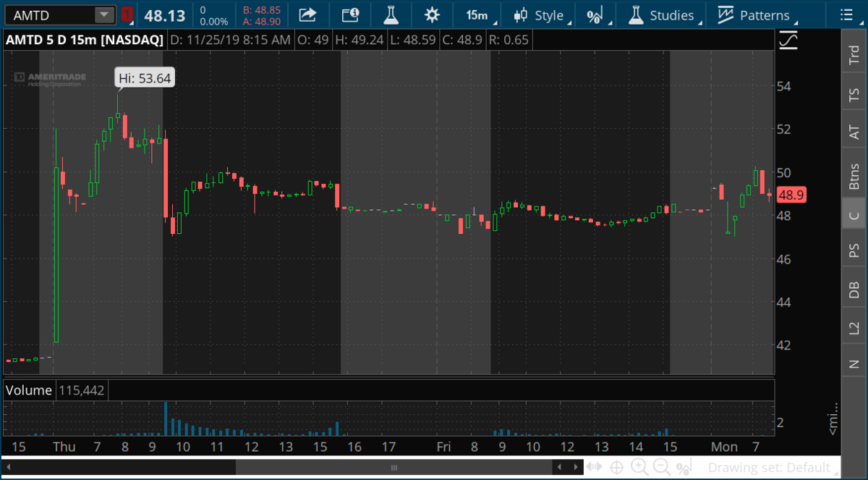Viewport: 868px width, 480px height.
Task: Open chart settings gear icon
Action: click(x=433, y=14)
